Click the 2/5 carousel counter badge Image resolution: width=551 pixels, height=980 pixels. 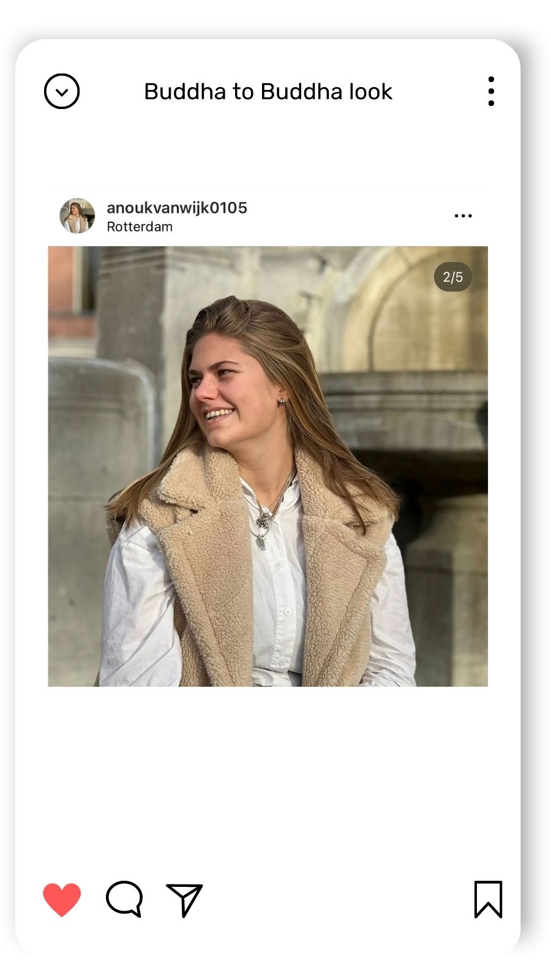coord(453,277)
